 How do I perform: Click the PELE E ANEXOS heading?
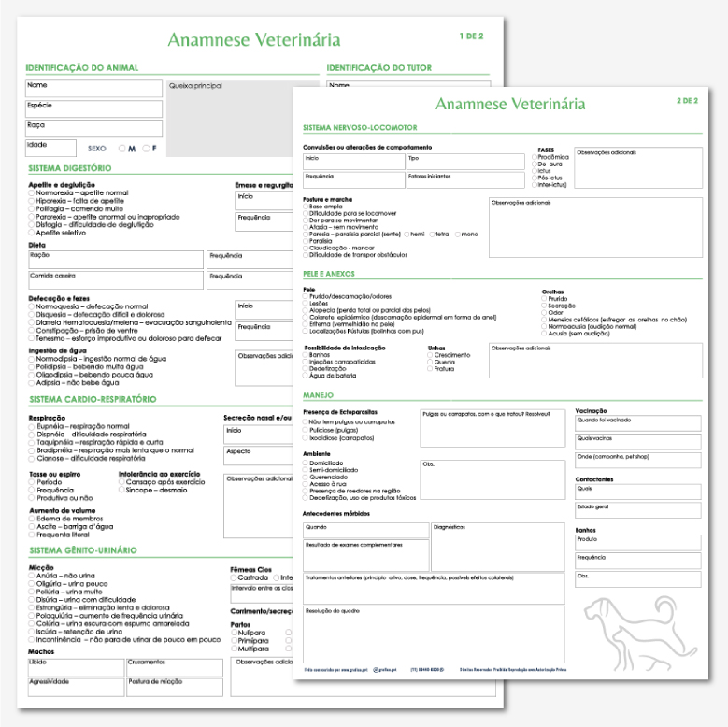(x=329, y=274)
